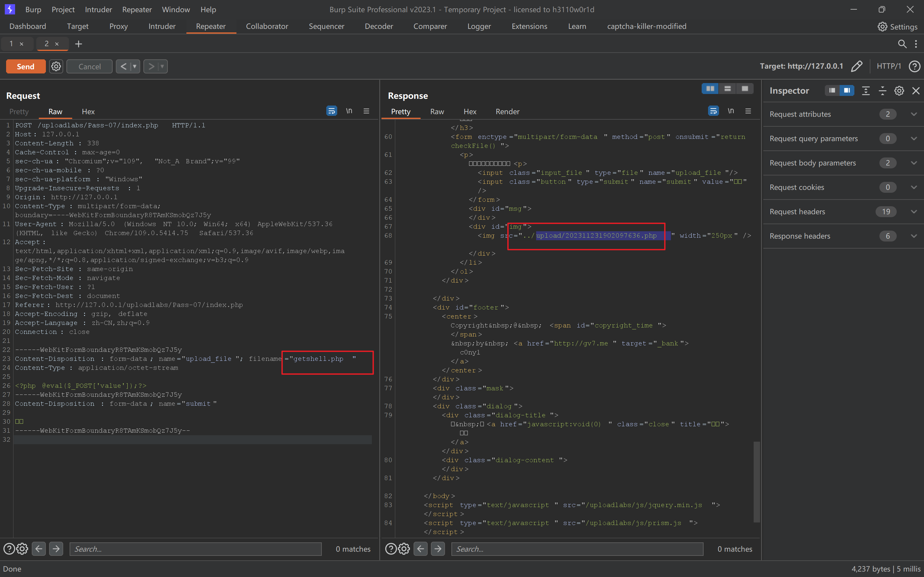924x577 pixels.
Task: Open Repeater tab options kebab menu
Action: (916, 44)
